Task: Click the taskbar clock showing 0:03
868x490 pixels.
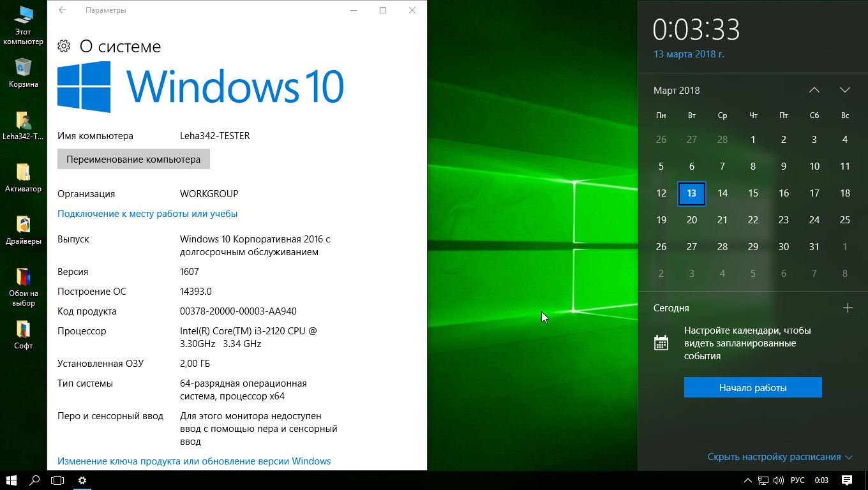Action: pyautogui.click(x=821, y=480)
